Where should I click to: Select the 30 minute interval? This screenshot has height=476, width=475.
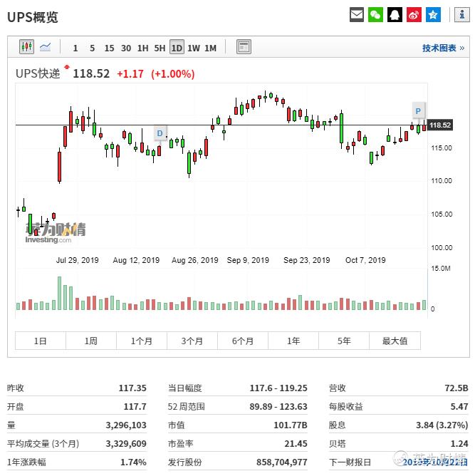[126, 48]
